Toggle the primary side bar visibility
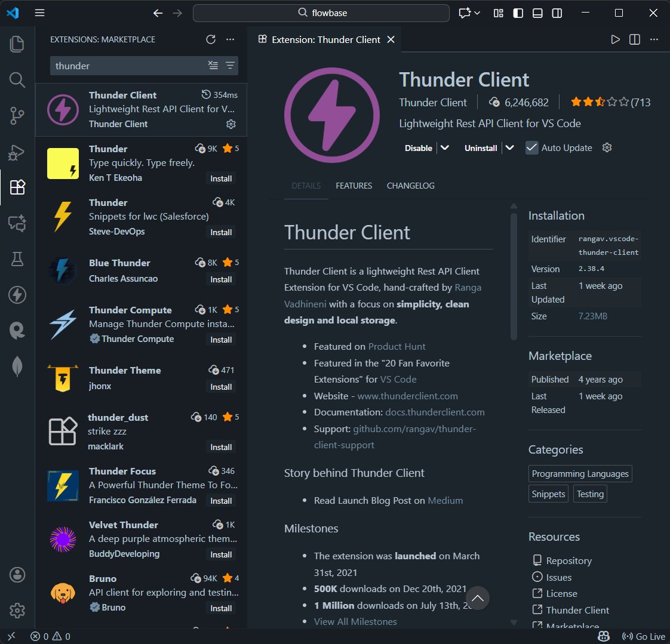 point(518,13)
